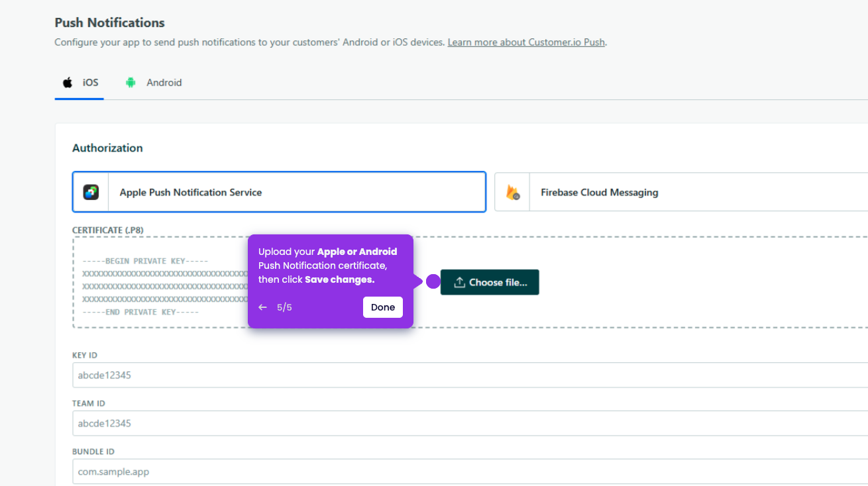Click the Apple Push Notification Service icon
This screenshot has width=868, height=486.
91,193
